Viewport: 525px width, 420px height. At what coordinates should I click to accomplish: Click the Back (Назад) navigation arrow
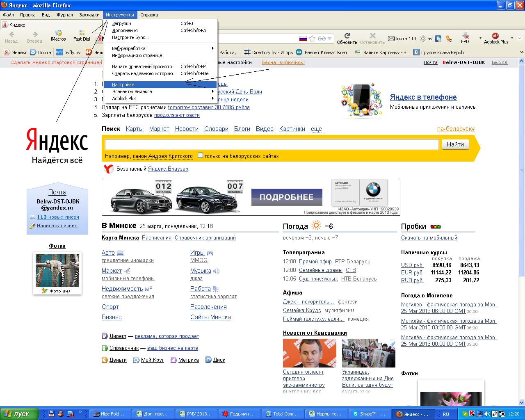pos(11,37)
